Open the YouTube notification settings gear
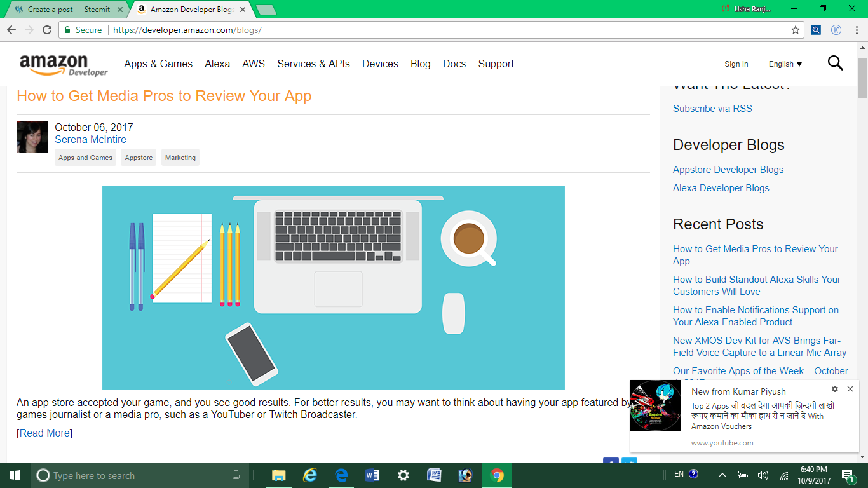This screenshot has width=868, height=488. (x=835, y=389)
